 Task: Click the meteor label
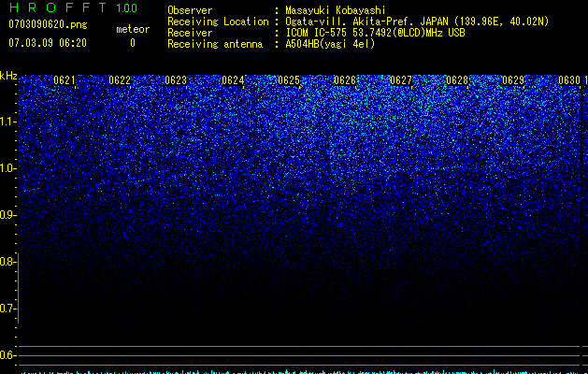pyautogui.click(x=133, y=29)
